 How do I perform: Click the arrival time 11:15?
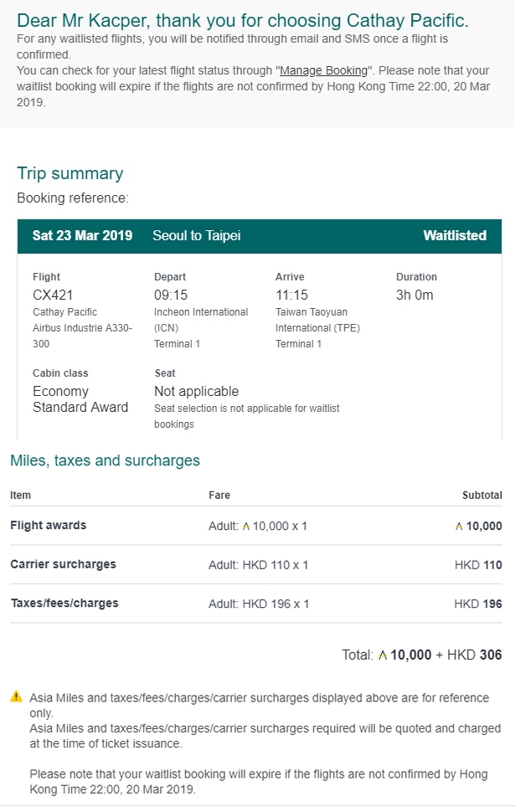pos(291,296)
